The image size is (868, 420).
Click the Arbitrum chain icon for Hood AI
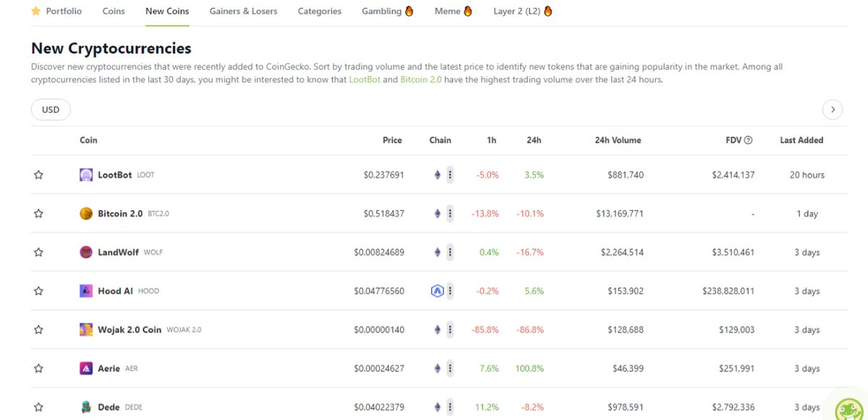[x=437, y=291]
